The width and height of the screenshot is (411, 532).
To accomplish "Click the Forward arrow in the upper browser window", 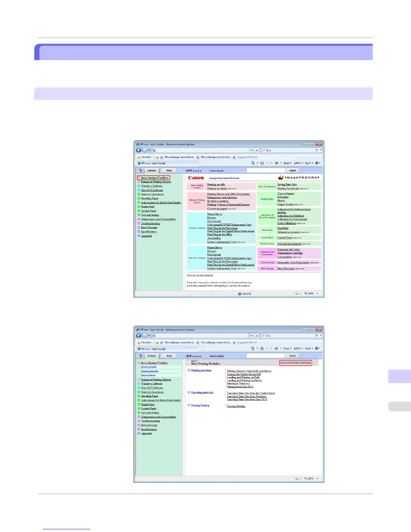I will (145, 150).
